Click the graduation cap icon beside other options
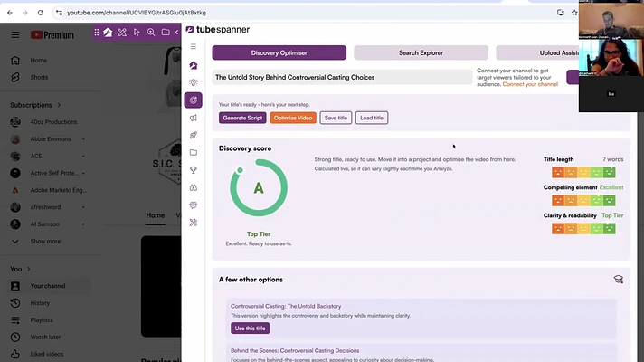 coord(618,280)
